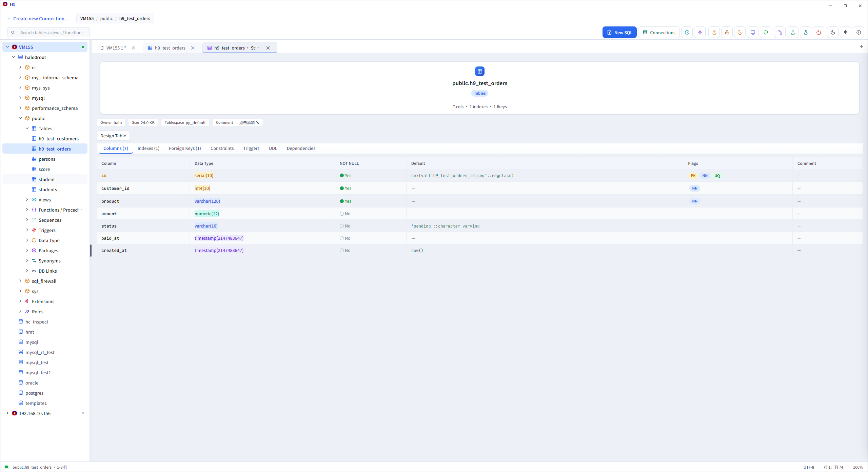868x472 pixels.
Task: Switch language with the 中 button
Action: click(846, 33)
